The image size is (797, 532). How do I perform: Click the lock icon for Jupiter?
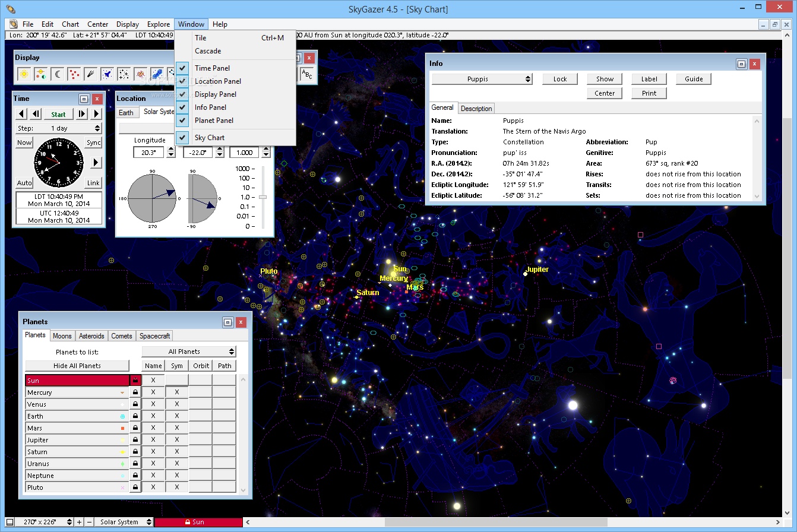pos(135,440)
